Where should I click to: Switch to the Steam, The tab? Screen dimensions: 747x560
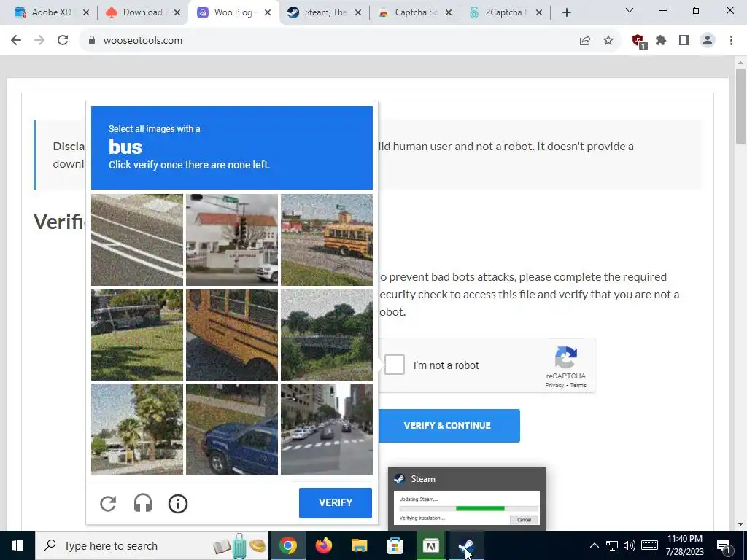(x=325, y=12)
